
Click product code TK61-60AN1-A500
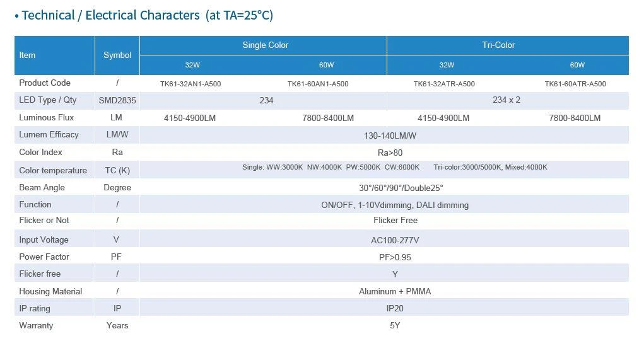point(318,84)
